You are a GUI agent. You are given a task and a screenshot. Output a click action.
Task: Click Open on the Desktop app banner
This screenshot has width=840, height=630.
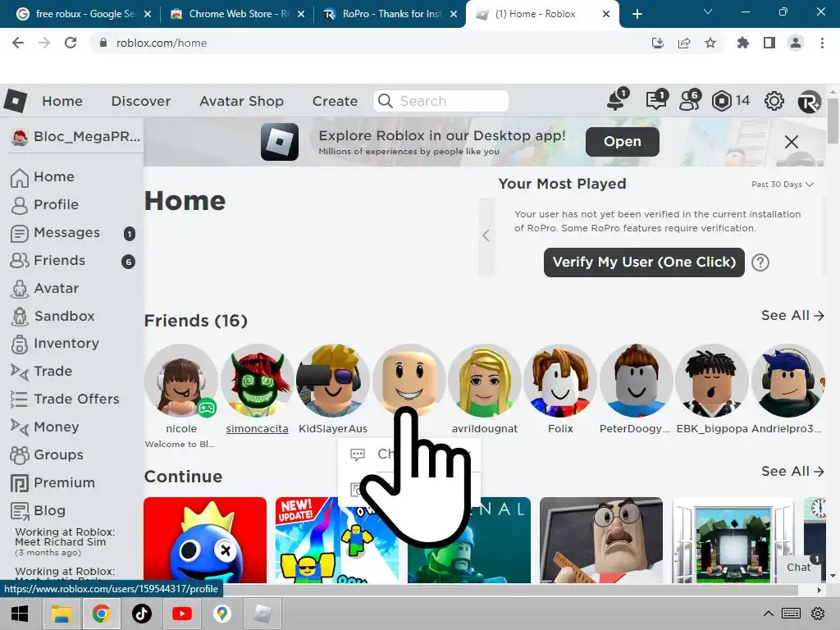623,142
